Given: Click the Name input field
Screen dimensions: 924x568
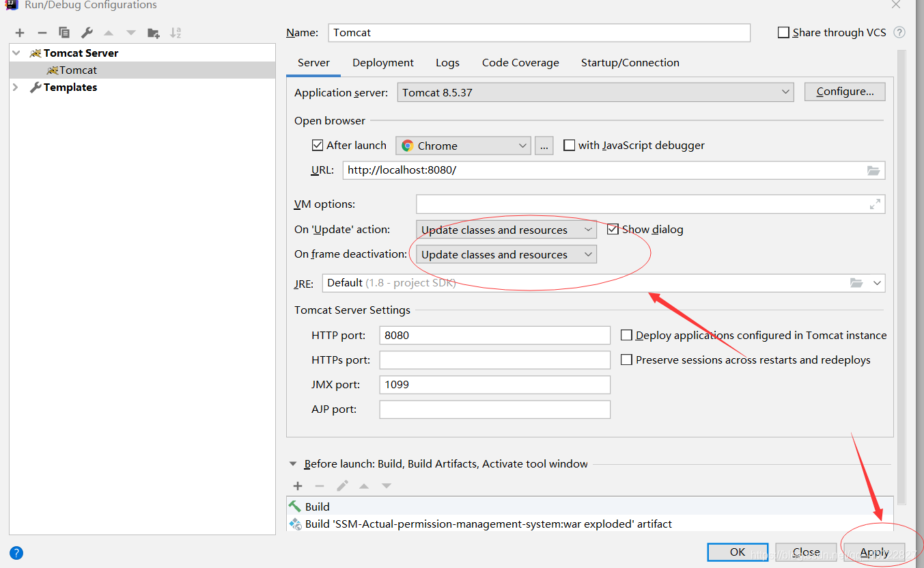Looking at the screenshot, I should click(539, 33).
